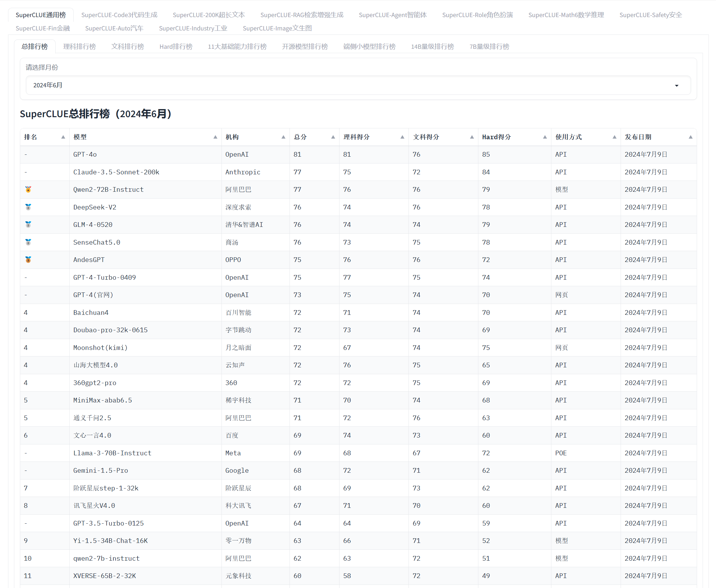
Task: Click the 机构 column header
Action: (255, 137)
